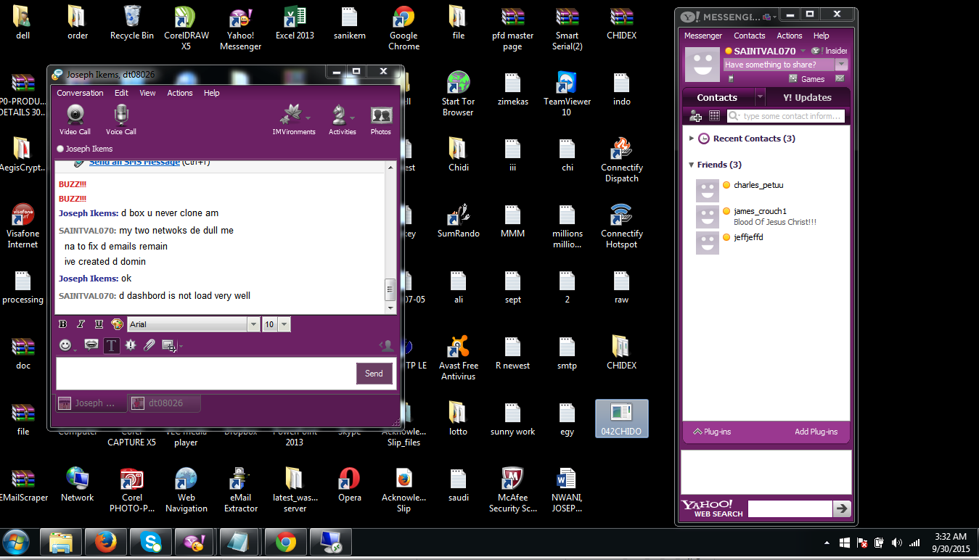Open Help menu in the chat window

pyautogui.click(x=211, y=93)
